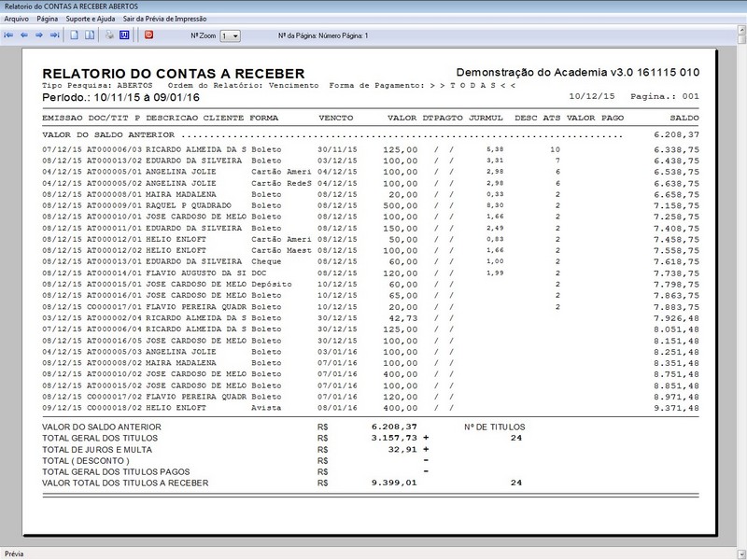Click vertical scrollbar down arrow
Screen dimensions: 747x560
[x=741, y=553]
